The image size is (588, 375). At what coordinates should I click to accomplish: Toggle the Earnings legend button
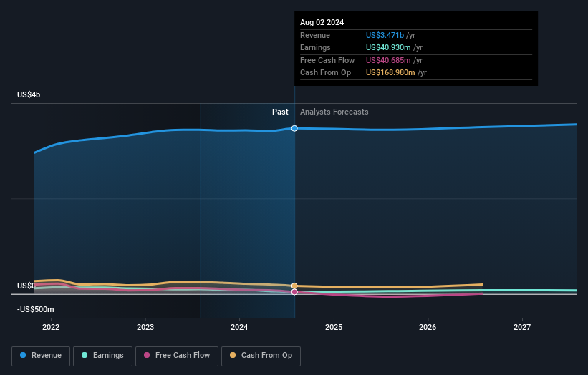[102, 356]
